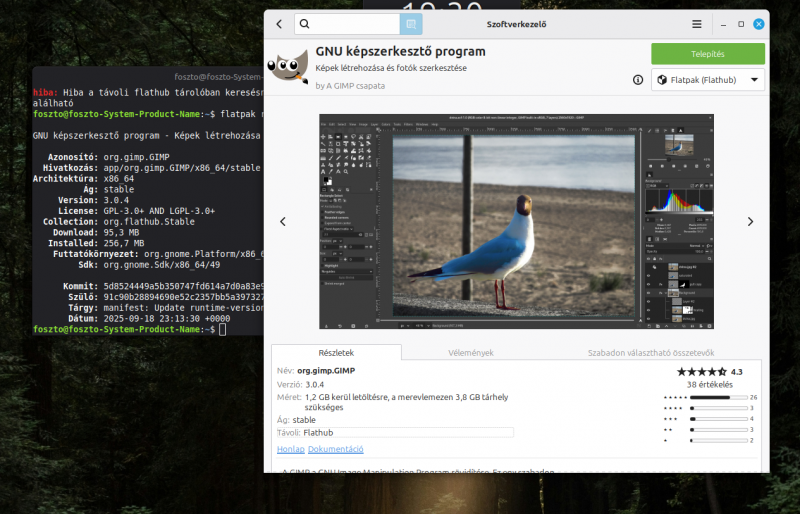Click the star rating icons next to 4.3
This screenshot has width=800, height=514.
point(702,372)
